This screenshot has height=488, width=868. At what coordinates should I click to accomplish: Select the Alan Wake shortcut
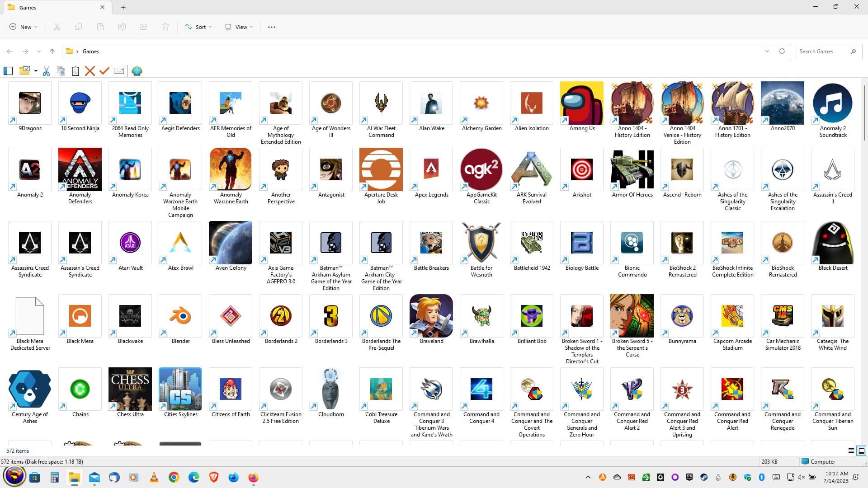tap(431, 107)
